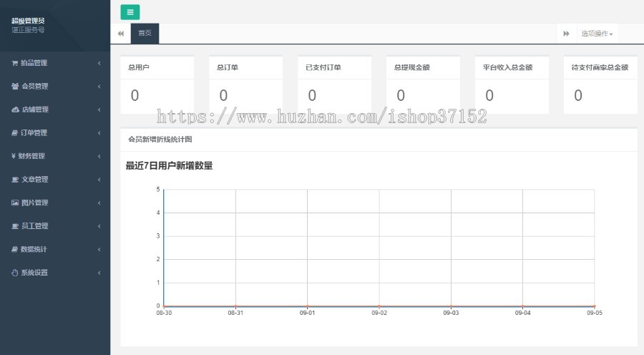Viewport: 644px width, 355px height.
Task: Click the 订单管理 icon
Action: coord(15,132)
